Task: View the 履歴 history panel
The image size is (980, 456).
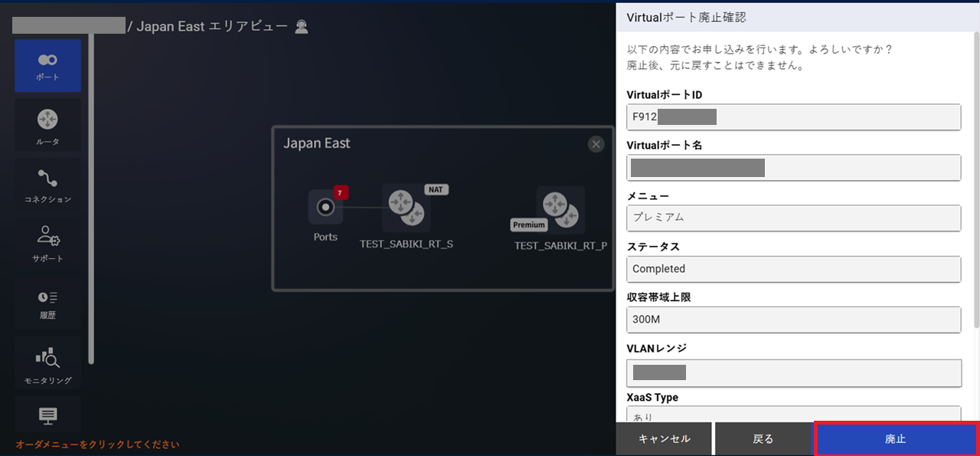Action: pos(47,303)
